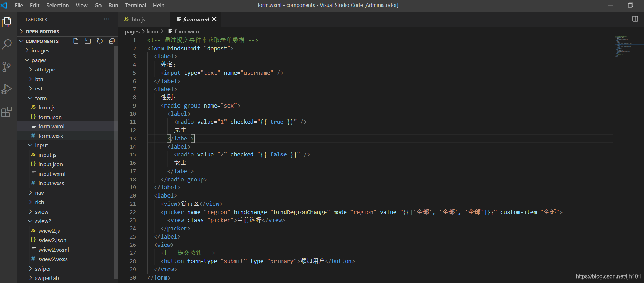Open the Terminal menu
Image resolution: width=644 pixels, height=283 pixels.
[x=136, y=5]
